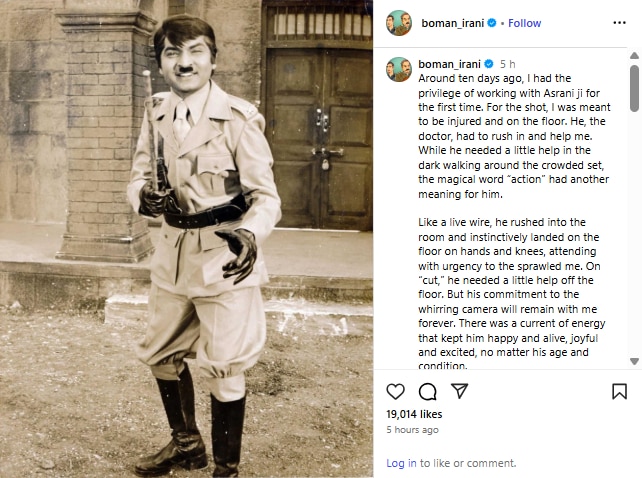Click the caption scrollbar thumb

pos(634,88)
